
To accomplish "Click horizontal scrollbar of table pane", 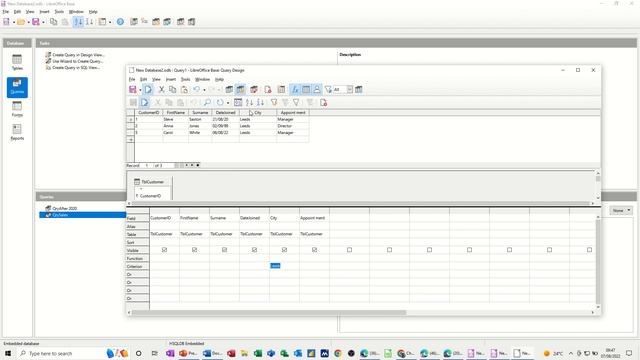I will point(361,203).
